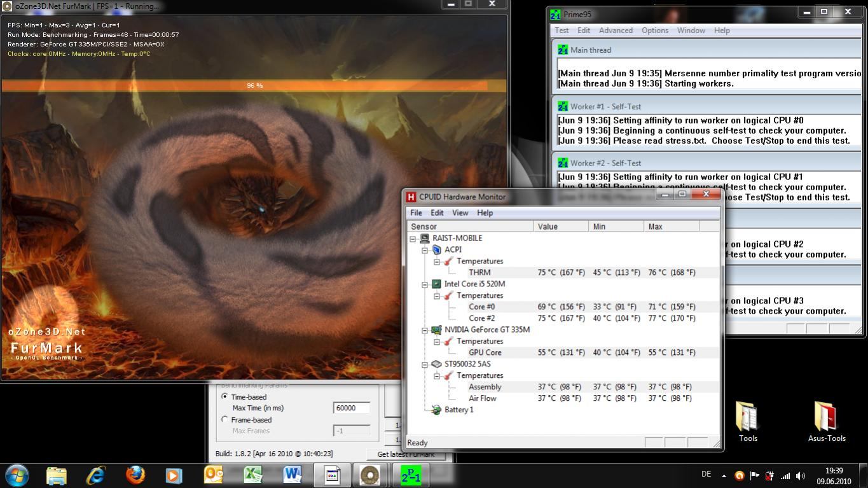Open Excel from the taskbar

[253, 475]
